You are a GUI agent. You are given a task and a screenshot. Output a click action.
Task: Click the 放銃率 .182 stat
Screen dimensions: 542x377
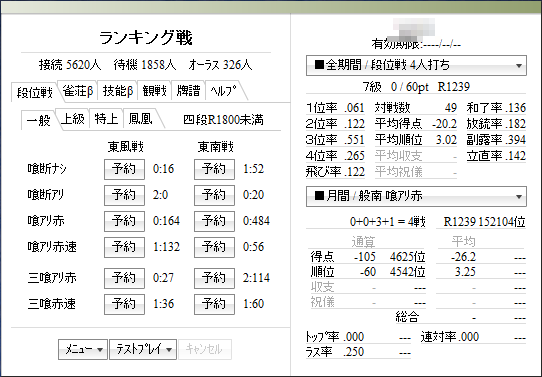[496, 124]
